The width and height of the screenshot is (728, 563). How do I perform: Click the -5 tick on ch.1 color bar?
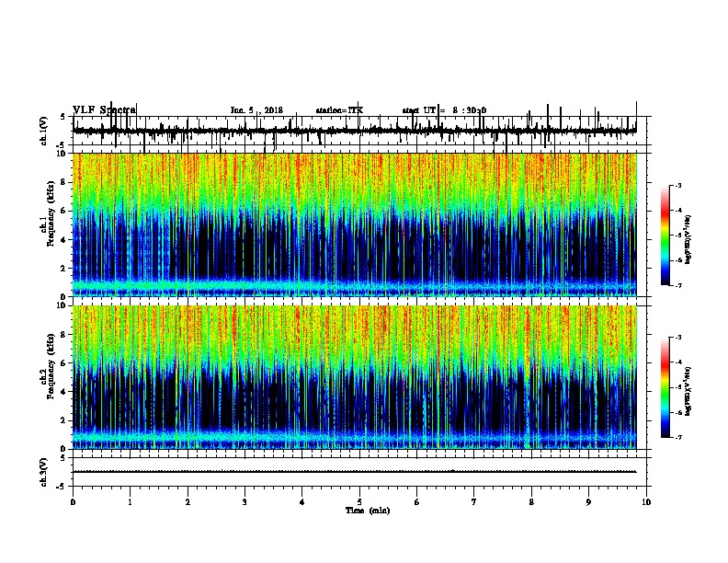(x=677, y=236)
